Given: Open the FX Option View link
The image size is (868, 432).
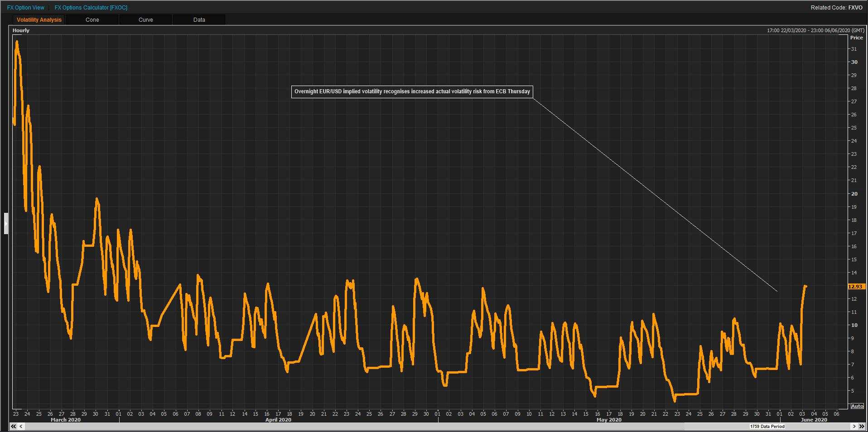Looking at the screenshot, I should (26, 8).
